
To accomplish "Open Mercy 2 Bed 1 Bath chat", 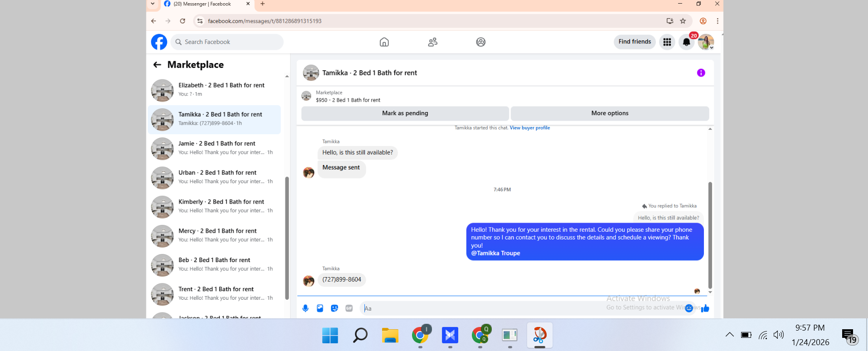I will click(214, 236).
